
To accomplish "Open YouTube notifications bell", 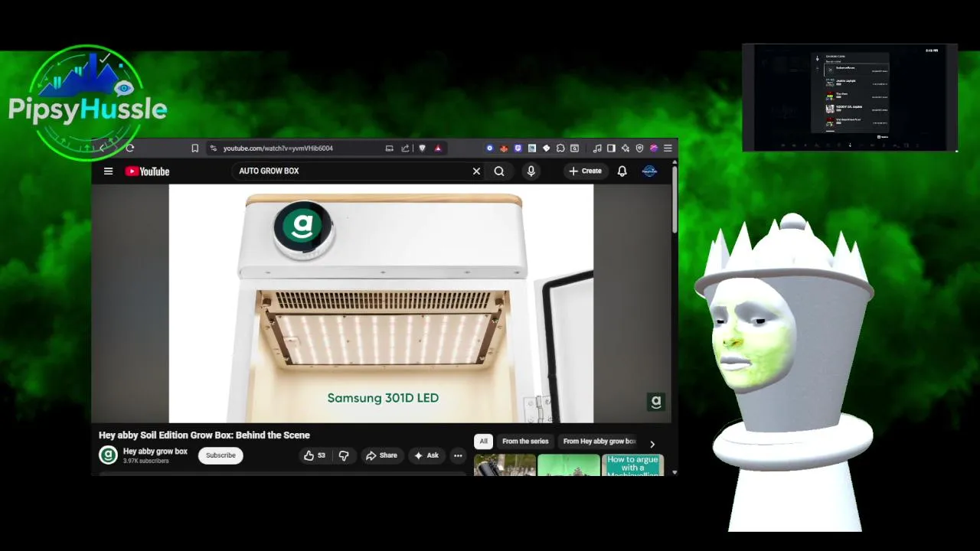I will click(x=622, y=171).
